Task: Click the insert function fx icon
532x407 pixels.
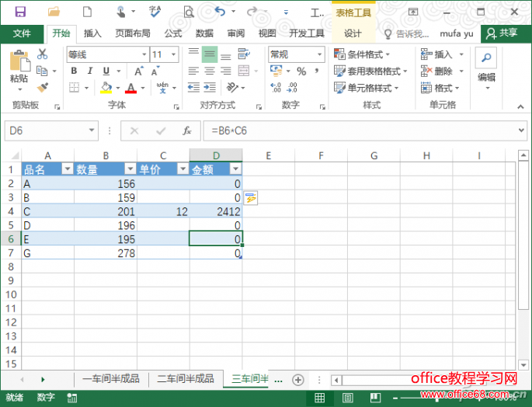Action: (x=186, y=130)
